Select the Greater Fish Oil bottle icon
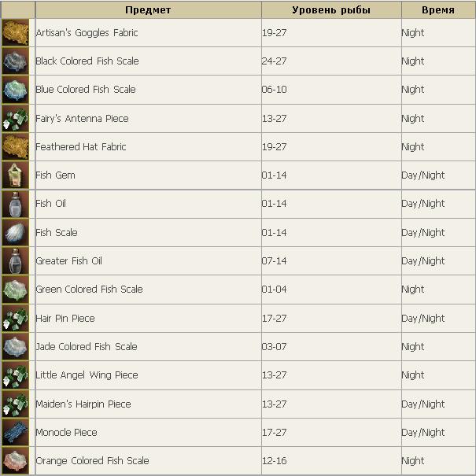 (x=15, y=261)
